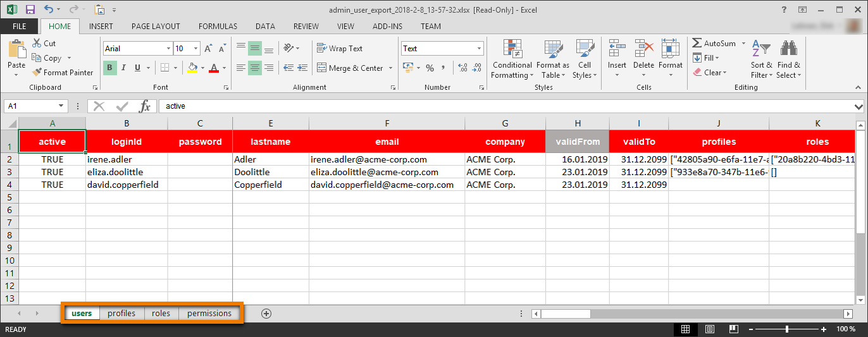Add a new sheet with plus icon
The height and width of the screenshot is (337, 868).
[x=266, y=314]
